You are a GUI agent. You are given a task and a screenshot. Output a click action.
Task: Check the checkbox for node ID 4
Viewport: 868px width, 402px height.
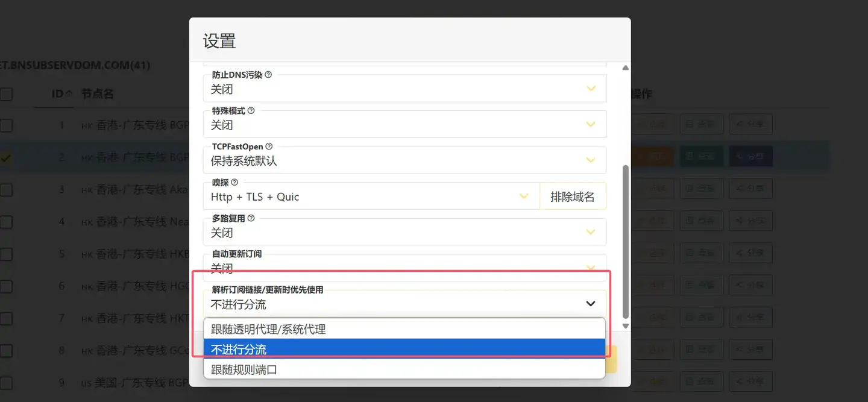[x=6, y=222]
